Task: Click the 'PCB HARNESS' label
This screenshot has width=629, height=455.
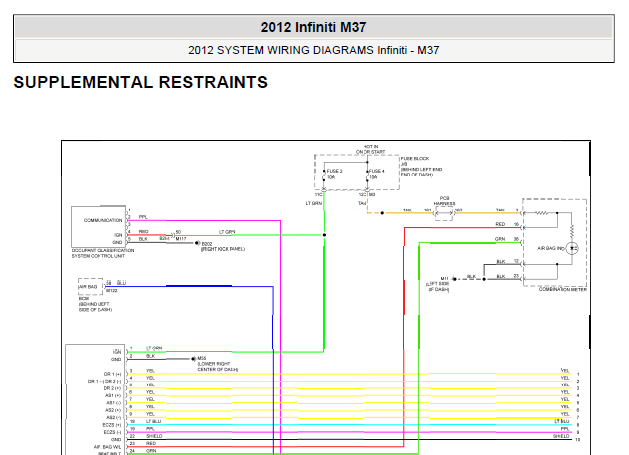Action: [444, 201]
